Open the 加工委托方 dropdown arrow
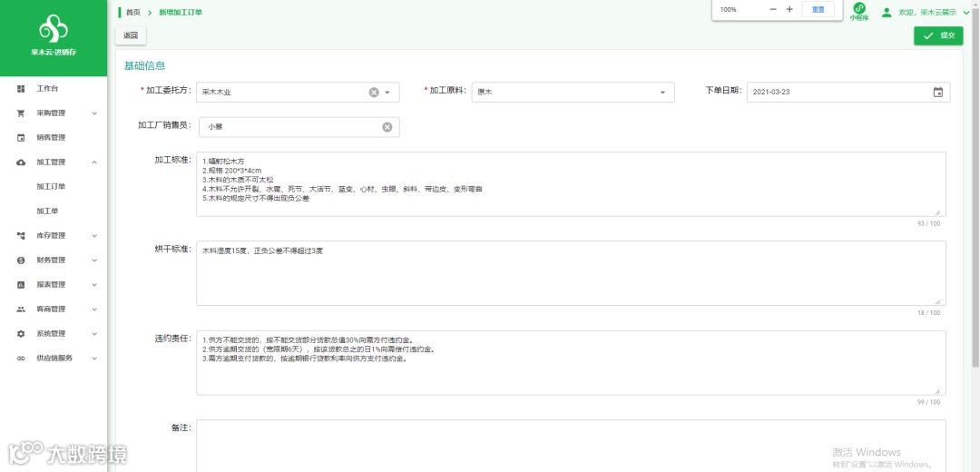Screen dimensions: 980x472 tap(387, 93)
